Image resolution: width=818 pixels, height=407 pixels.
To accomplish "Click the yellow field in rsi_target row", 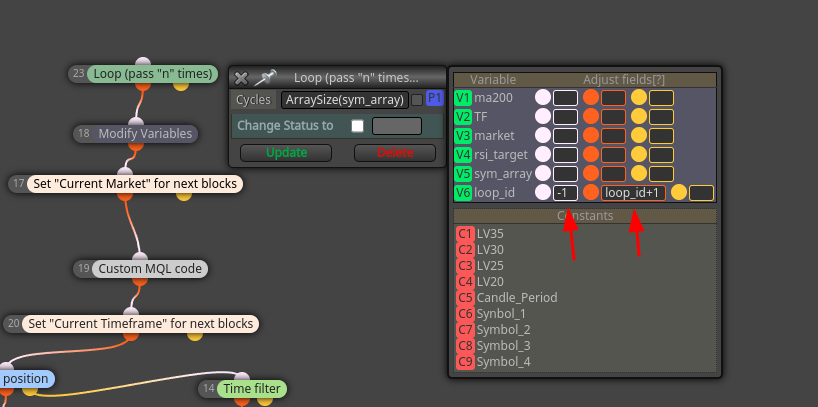I will (661, 155).
